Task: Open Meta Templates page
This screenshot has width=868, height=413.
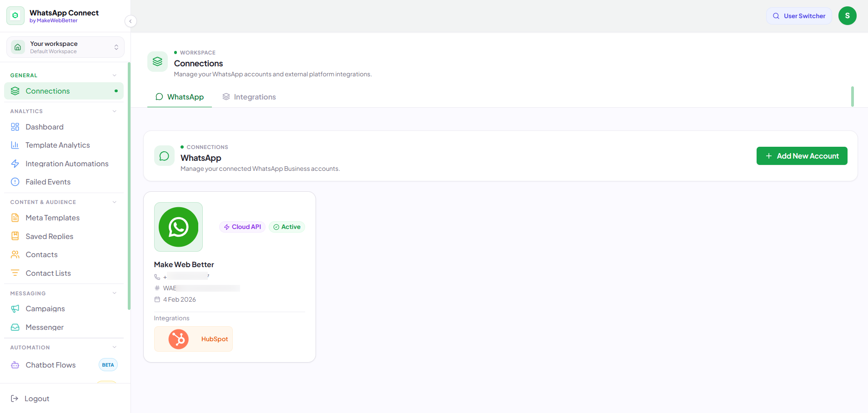Action: (64, 218)
